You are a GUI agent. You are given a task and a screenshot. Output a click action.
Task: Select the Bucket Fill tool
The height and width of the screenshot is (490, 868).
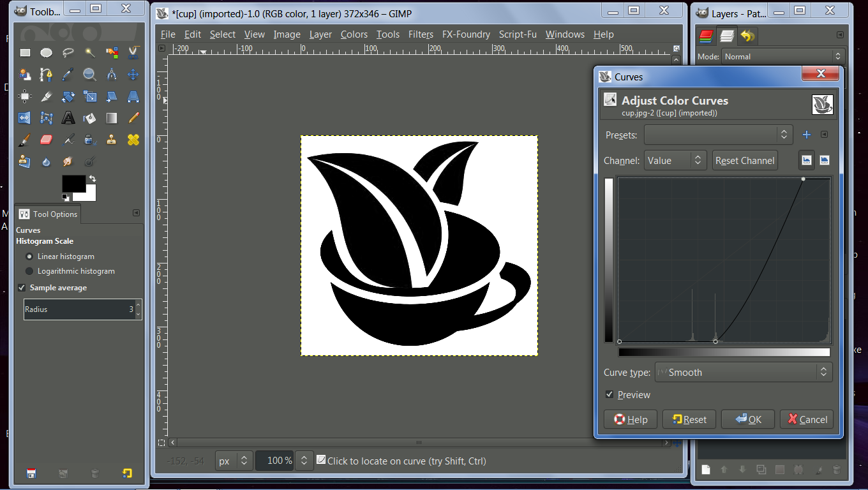point(90,118)
